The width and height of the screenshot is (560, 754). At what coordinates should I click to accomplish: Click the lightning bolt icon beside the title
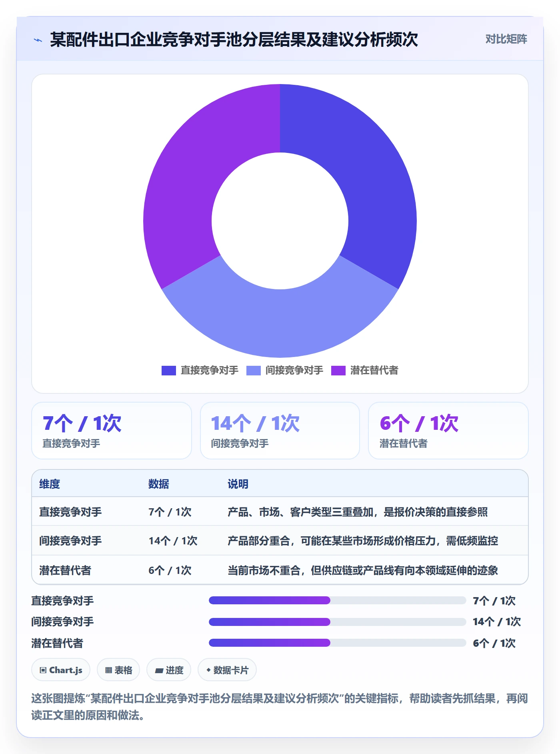[x=38, y=40]
